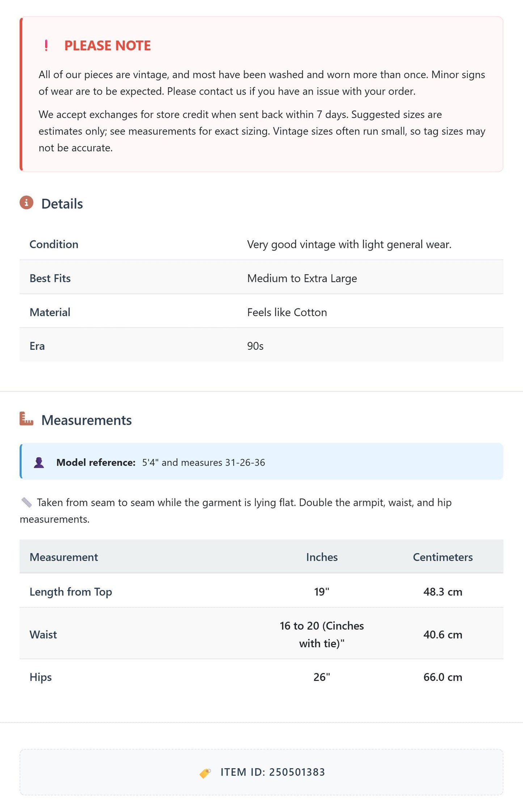This screenshot has width=523, height=812.
Task: Click the model silhouette icon
Action: pyautogui.click(x=39, y=462)
